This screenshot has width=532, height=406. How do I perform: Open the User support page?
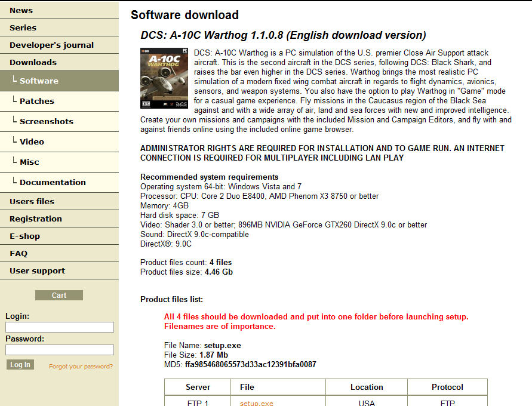point(59,270)
